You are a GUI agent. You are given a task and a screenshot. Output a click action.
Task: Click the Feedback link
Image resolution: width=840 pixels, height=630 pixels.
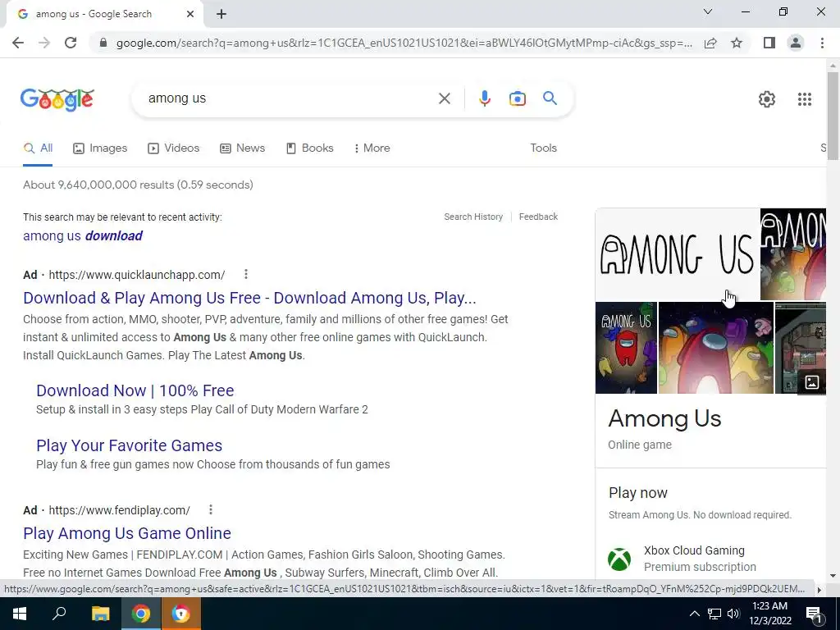coord(538,217)
